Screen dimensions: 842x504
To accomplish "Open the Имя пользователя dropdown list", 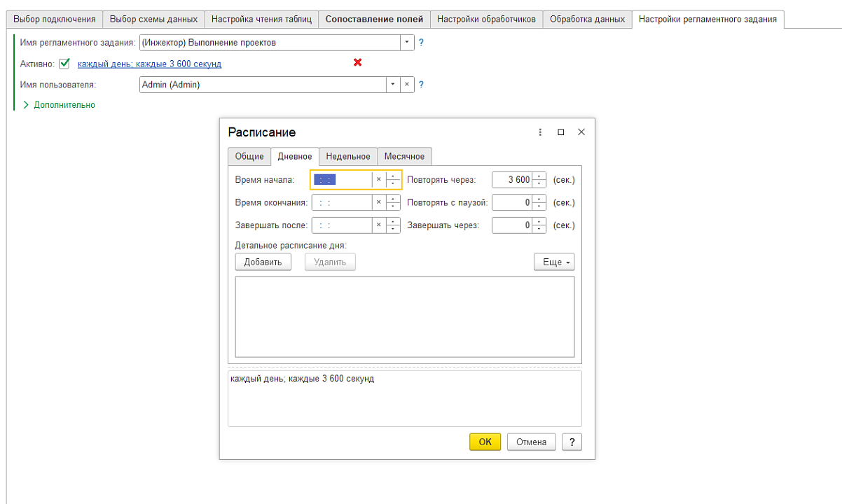I will pyautogui.click(x=393, y=85).
